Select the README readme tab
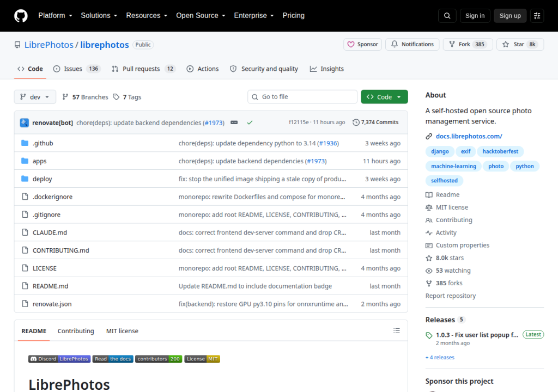 point(34,331)
